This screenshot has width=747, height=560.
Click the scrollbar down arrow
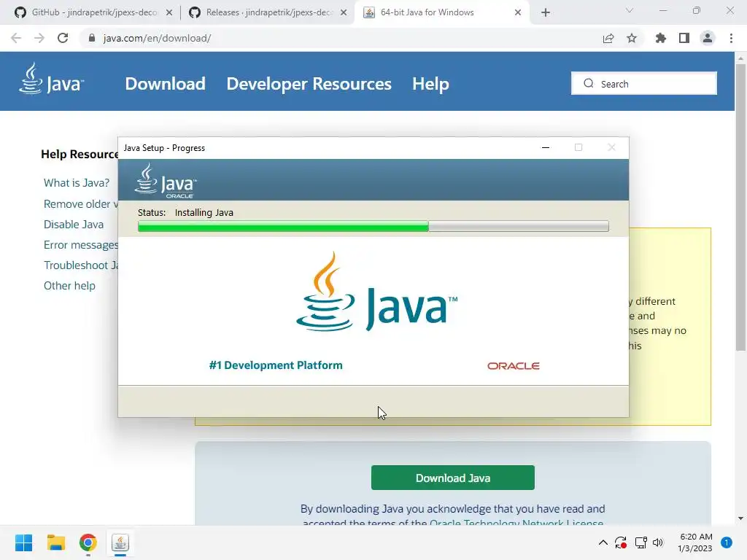click(x=740, y=518)
